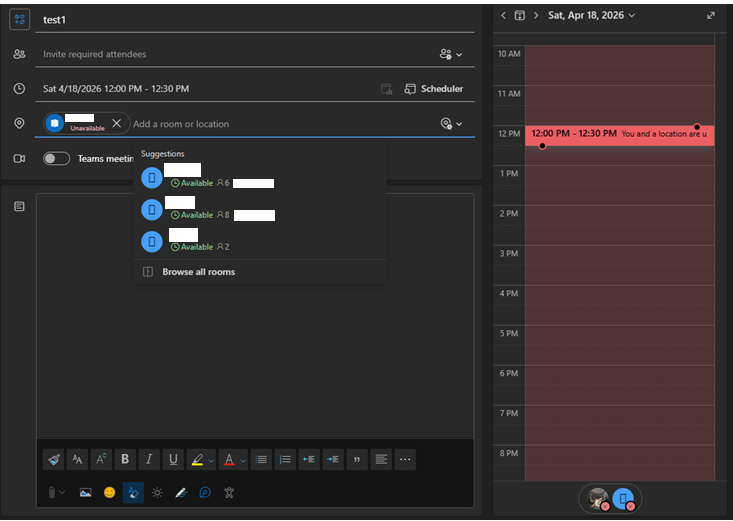
Task: Open text alignment options
Action: 381,459
